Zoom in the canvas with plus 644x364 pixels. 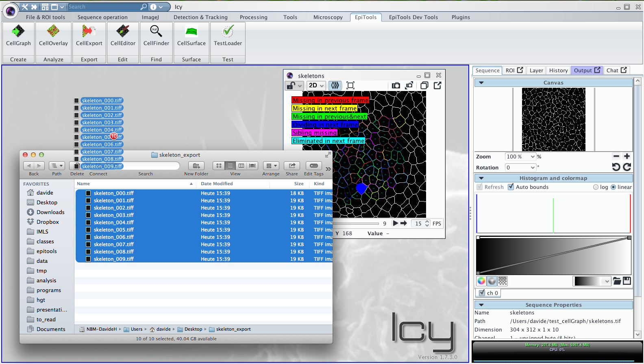click(627, 156)
